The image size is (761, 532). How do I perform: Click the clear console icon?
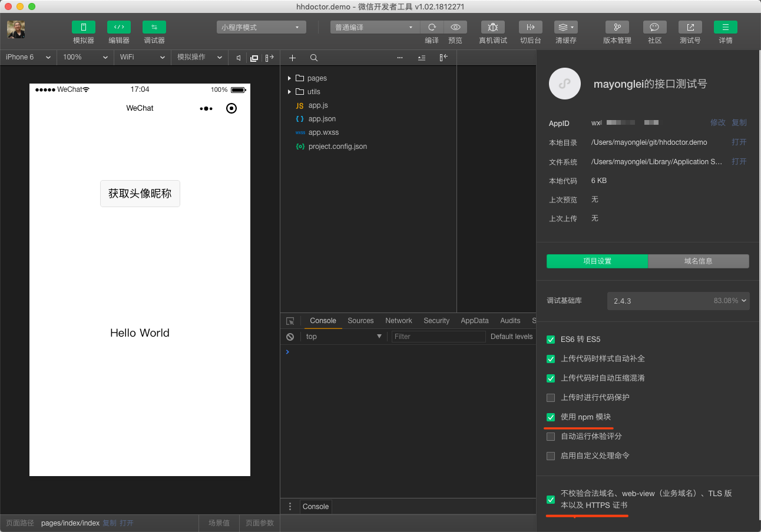(290, 337)
